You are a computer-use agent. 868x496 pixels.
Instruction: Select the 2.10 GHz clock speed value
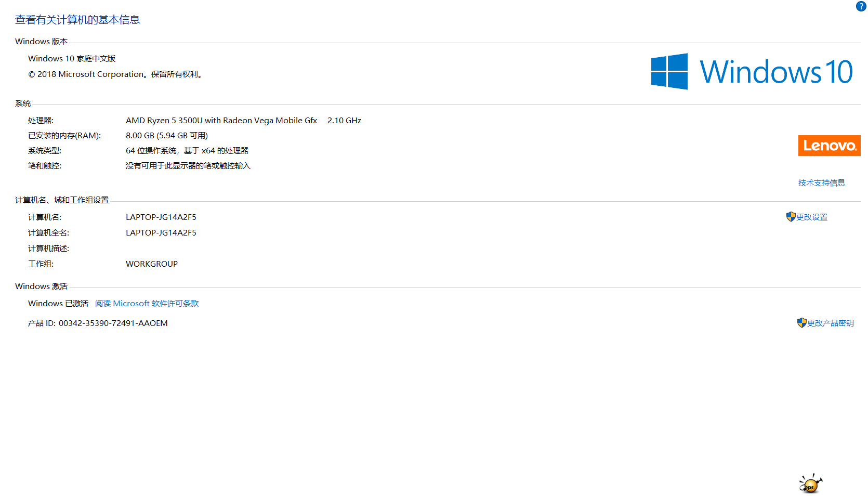tap(344, 120)
